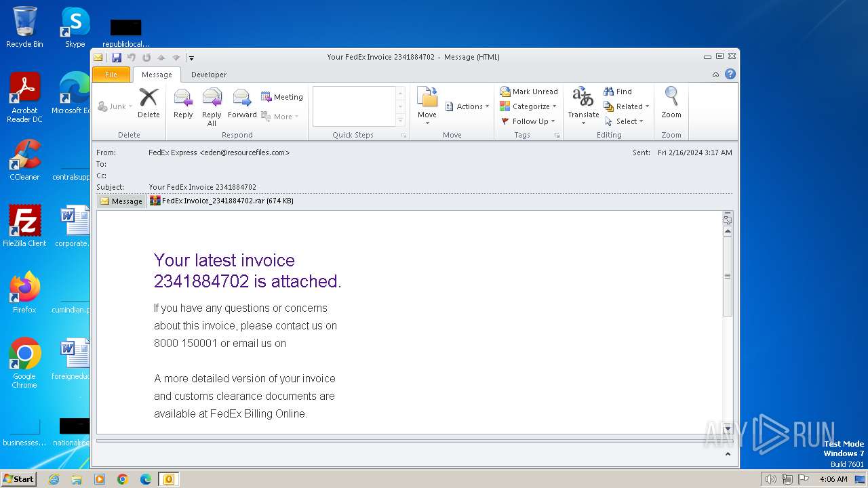
Task: Expand the Quick Steps gallery
Action: 401,120
